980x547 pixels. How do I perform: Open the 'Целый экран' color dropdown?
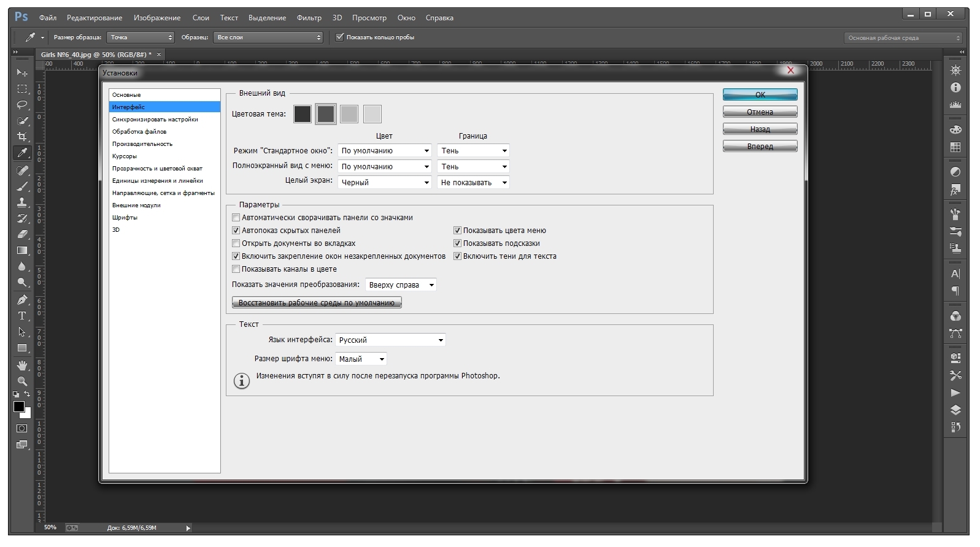385,183
